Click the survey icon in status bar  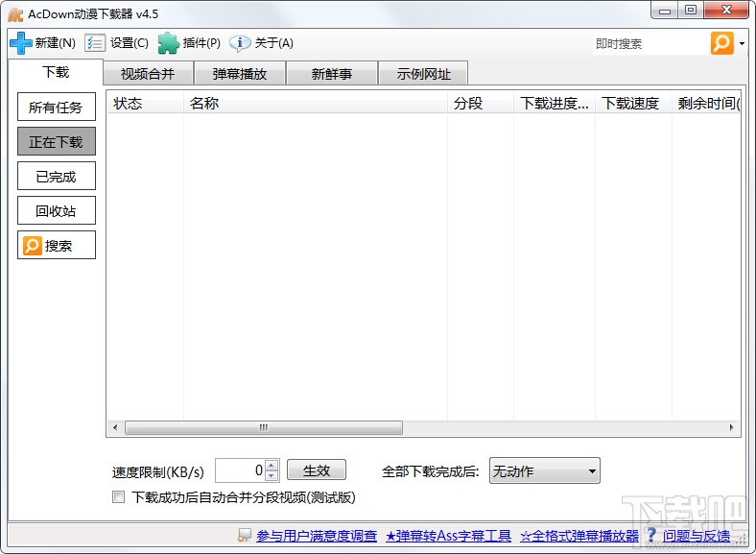pyautogui.click(x=245, y=535)
